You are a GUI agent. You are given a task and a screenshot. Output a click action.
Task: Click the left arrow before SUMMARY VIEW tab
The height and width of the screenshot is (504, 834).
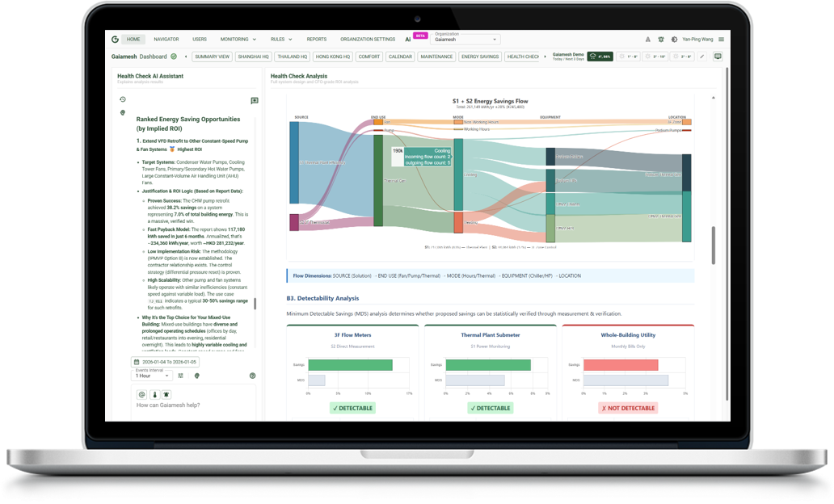click(x=186, y=57)
